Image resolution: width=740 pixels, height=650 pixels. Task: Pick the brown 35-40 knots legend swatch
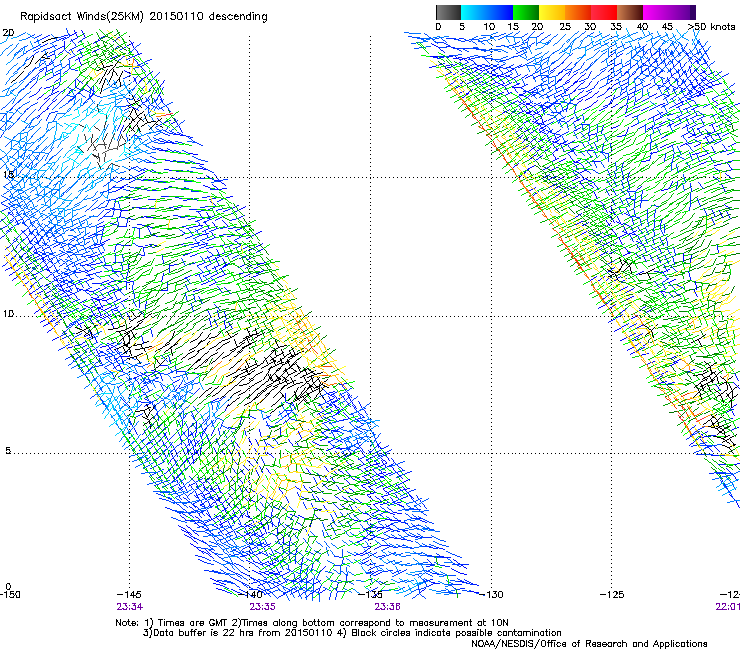(630, 12)
